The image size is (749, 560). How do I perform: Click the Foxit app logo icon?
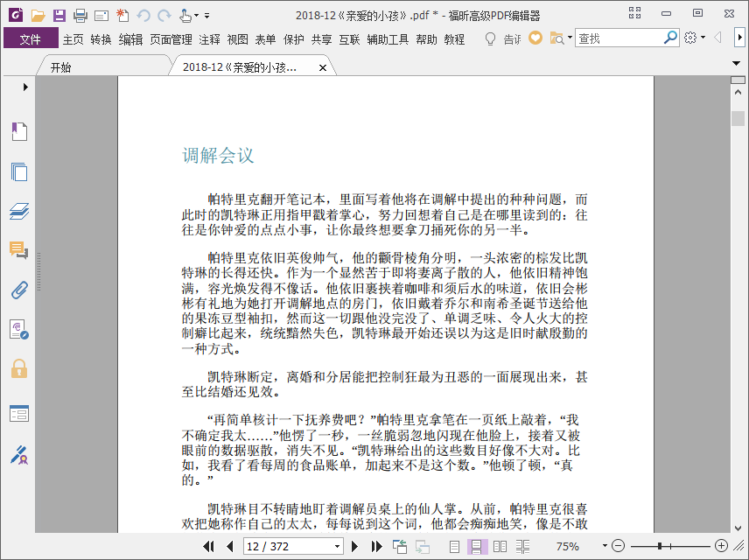pos(16,15)
